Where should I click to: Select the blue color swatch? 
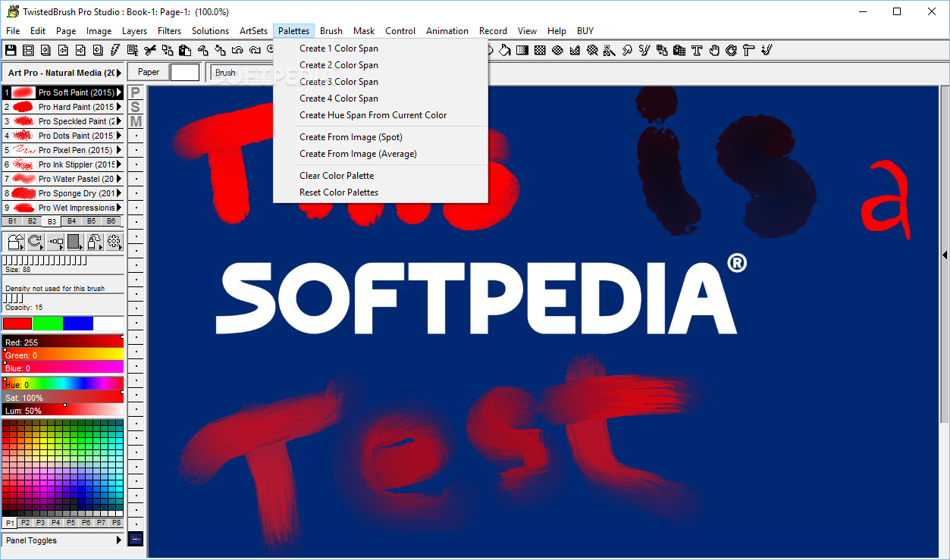click(78, 324)
